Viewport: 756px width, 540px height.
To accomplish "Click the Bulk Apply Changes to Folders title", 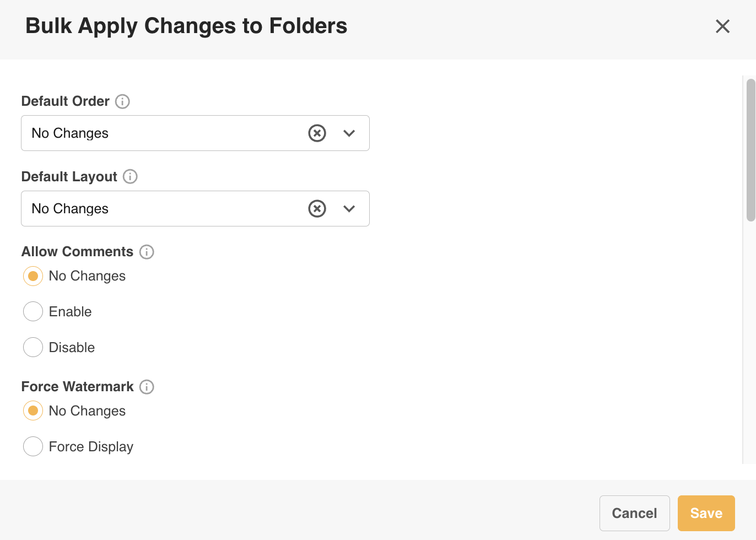I will coord(186,26).
